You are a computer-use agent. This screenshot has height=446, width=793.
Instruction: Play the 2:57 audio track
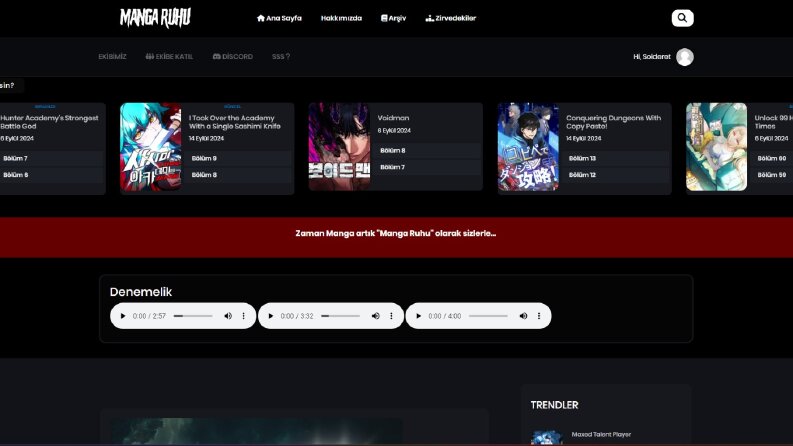coord(122,316)
